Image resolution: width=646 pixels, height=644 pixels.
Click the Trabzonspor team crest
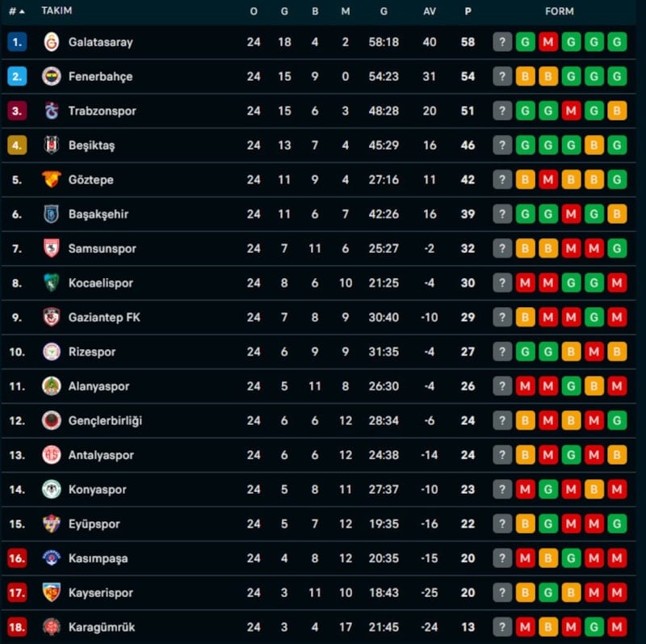52,111
